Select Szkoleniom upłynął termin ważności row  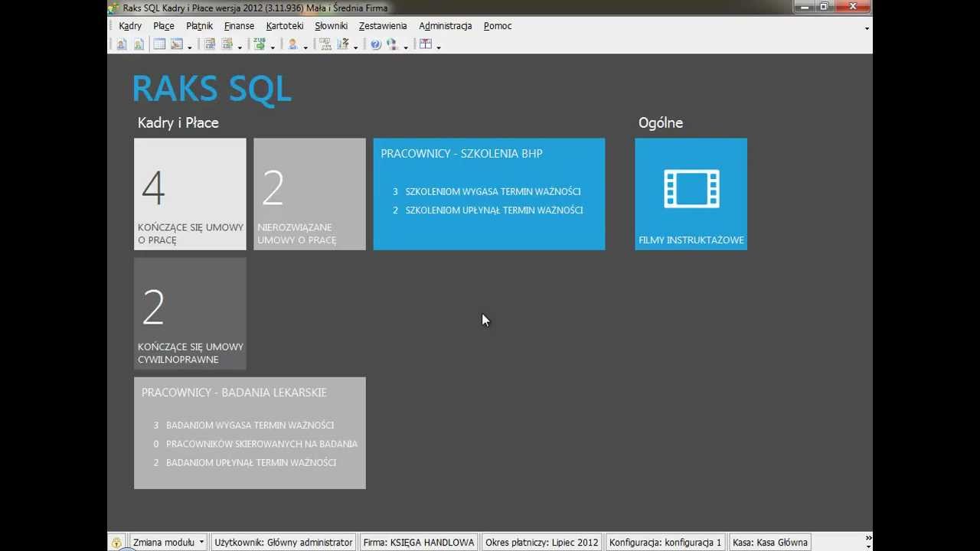point(488,210)
